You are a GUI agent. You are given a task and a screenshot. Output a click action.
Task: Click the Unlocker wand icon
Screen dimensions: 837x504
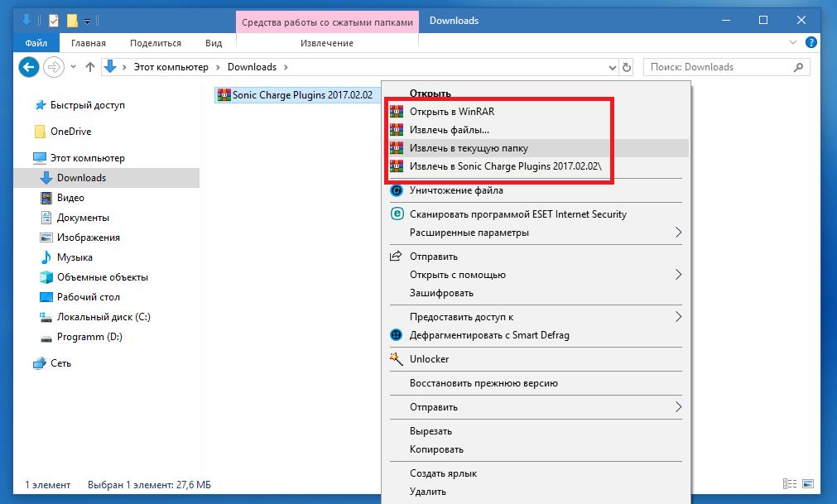coord(396,359)
